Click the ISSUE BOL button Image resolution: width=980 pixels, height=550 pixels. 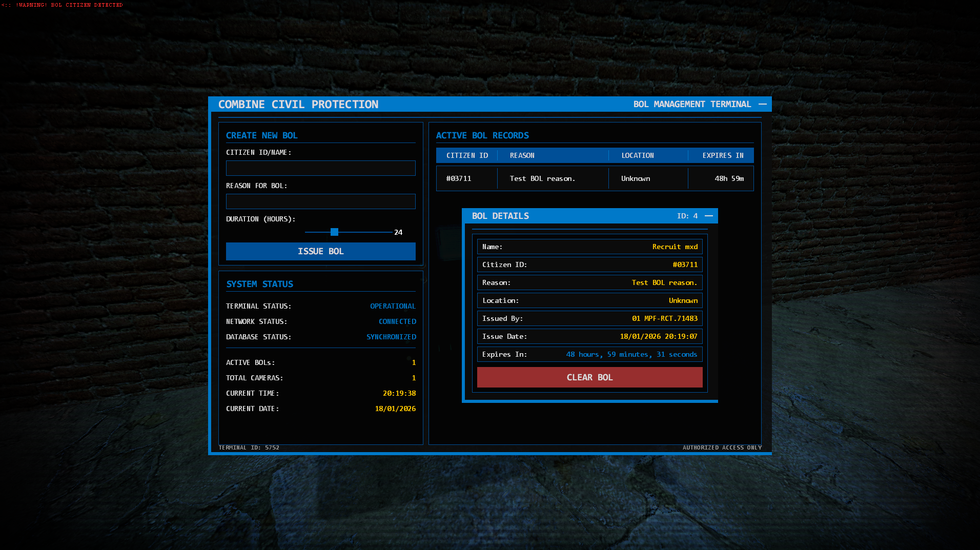pos(321,251)
